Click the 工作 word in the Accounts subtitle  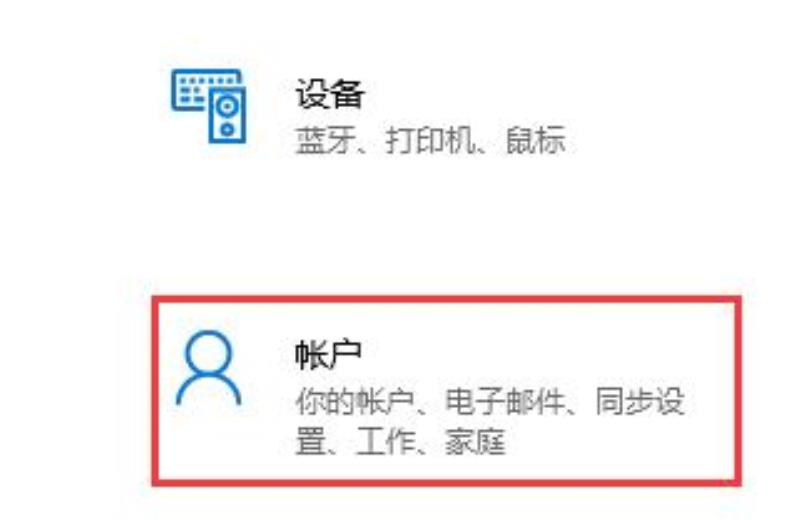pos(386,441)
